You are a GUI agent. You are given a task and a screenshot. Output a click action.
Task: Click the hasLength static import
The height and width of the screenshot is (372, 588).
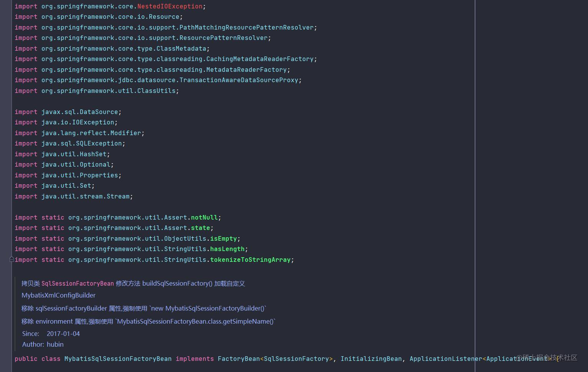pyautogui.click(x=227, y=249)
